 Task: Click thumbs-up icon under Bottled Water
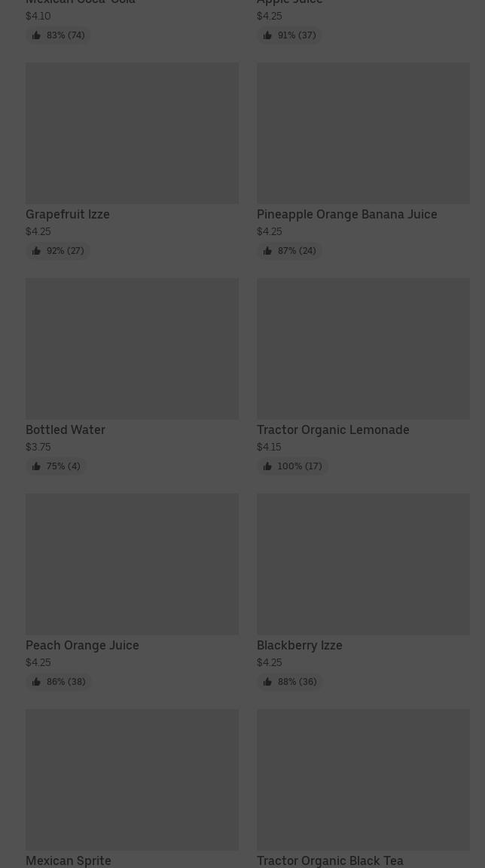[36, 466]
